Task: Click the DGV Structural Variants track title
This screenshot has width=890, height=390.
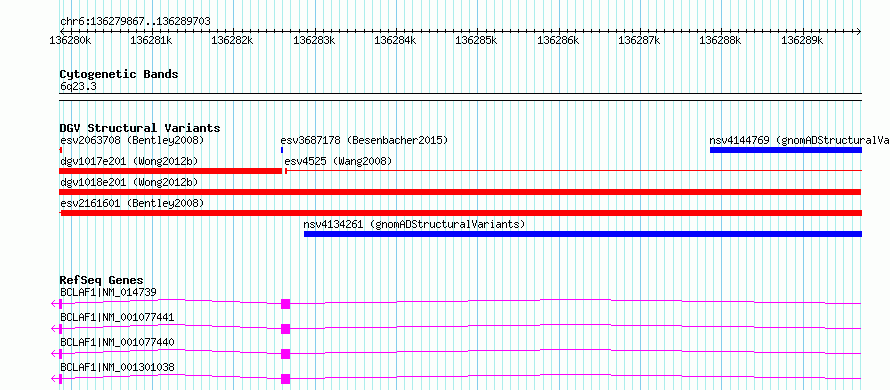Action: pos(140,128)
